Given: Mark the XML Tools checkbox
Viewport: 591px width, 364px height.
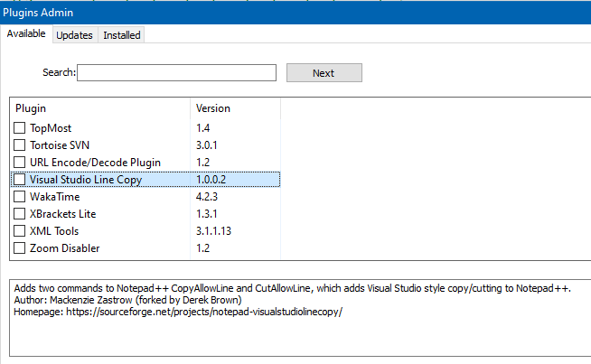Looking at the screenshot, I should pyautogui.click(x=19, y=231).
